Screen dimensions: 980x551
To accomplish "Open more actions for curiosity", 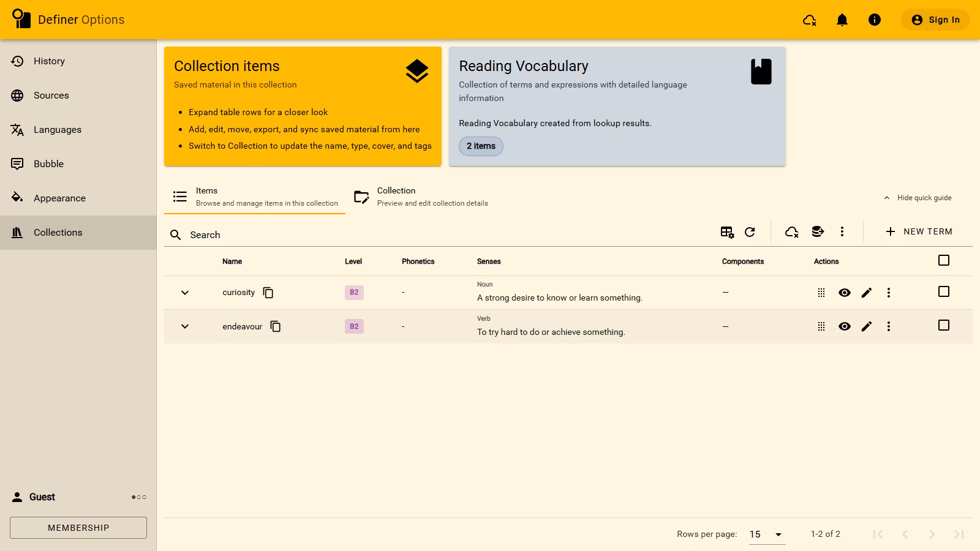I will pyautogui.click(x=889, y=293).
